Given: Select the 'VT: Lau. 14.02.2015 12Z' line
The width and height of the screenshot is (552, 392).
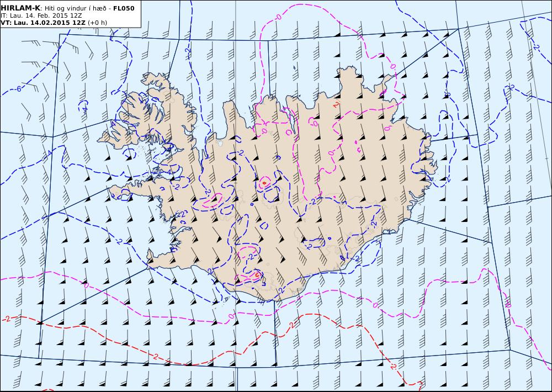Looking at the screenshot, I should (x=43, y=23).
